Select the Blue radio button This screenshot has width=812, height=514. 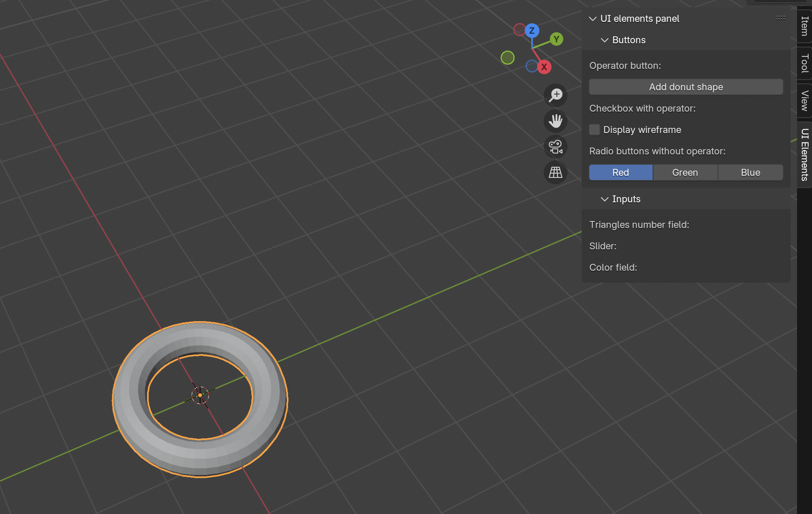click(750, 172)
